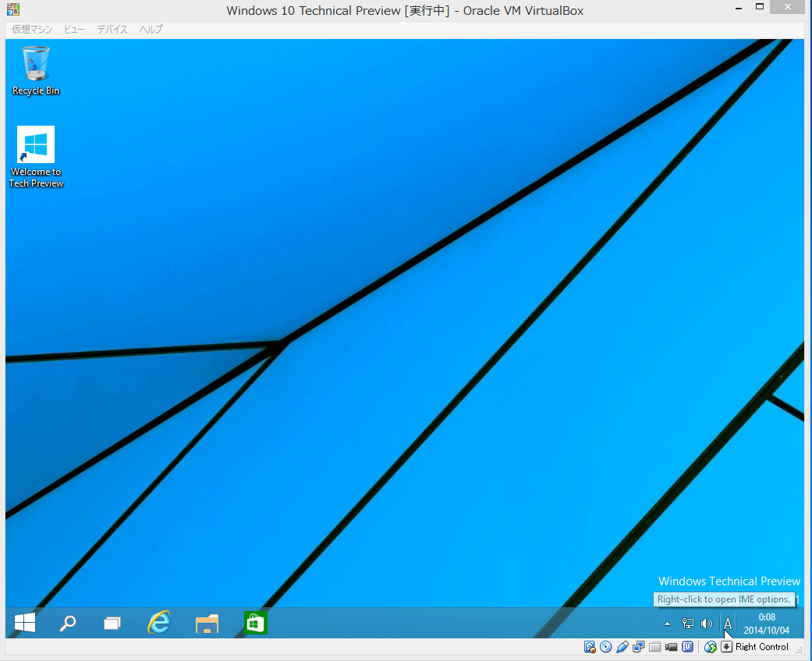Open the Windows Start button
The image size is (812, 661).
point(25,623)
